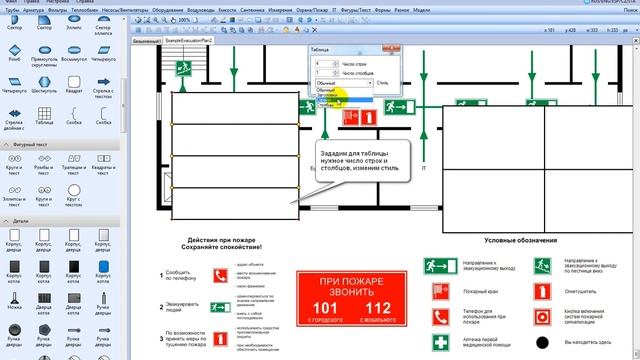Select the Квадрат shape
Image resolution: width=640 pixels, height=360 pixels.
[74, 84]
